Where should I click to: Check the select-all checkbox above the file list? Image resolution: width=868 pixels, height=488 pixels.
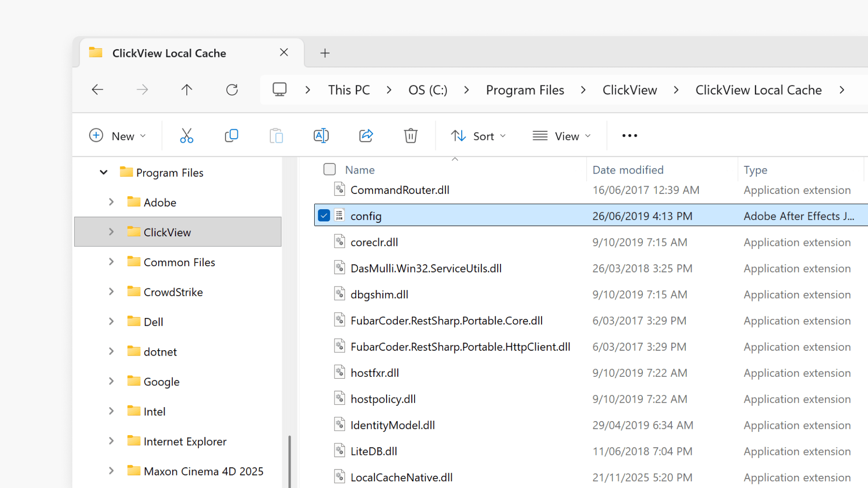tap(330, 169)
